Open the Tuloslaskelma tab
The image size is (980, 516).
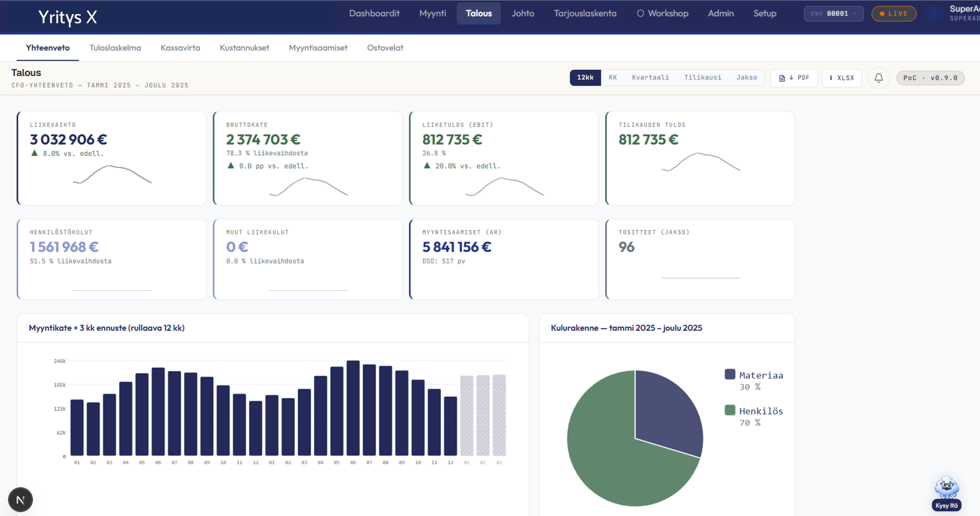coord(115,48)
